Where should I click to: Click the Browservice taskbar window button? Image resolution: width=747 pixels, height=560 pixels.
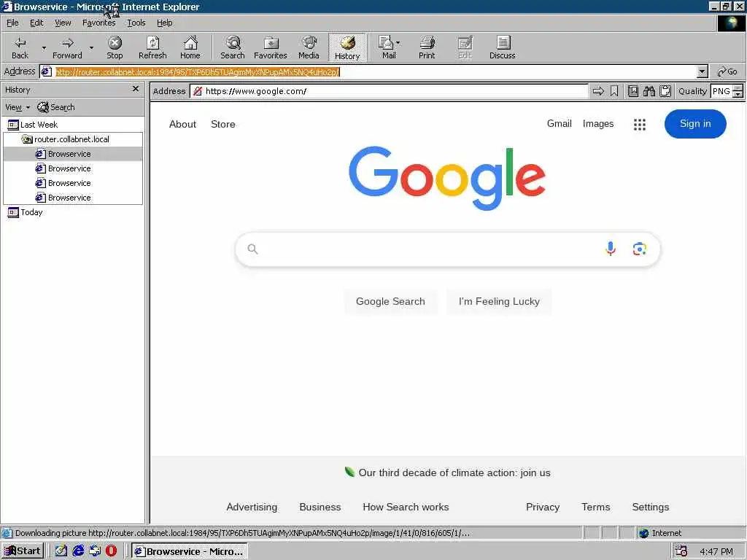tap(190, 551)
